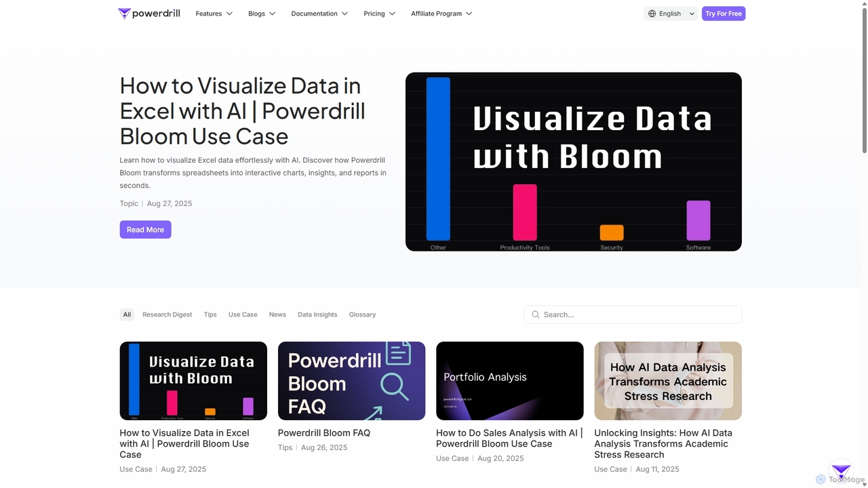Open the Powerdrill Bloom FAQ article title
Screen dimensions: 868x488
click(x=324, y=433)
